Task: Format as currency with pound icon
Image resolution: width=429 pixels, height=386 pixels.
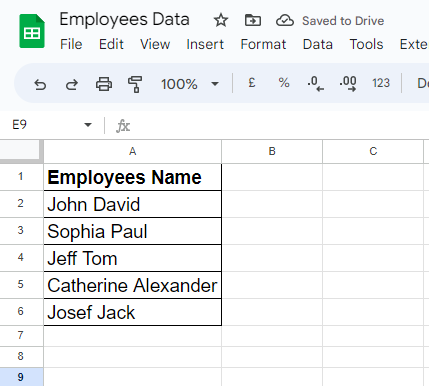Action: pos(252,83)
